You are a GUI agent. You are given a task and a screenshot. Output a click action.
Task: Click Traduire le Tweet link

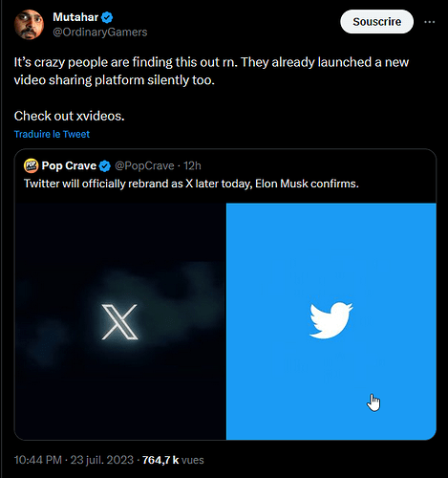[x=52, y=134]
